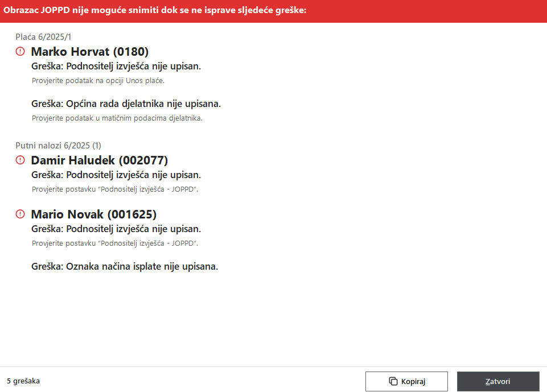Click Marko Horvat's Podnositelj izvješća error line
547x392 pixels.
coord(116,67)
